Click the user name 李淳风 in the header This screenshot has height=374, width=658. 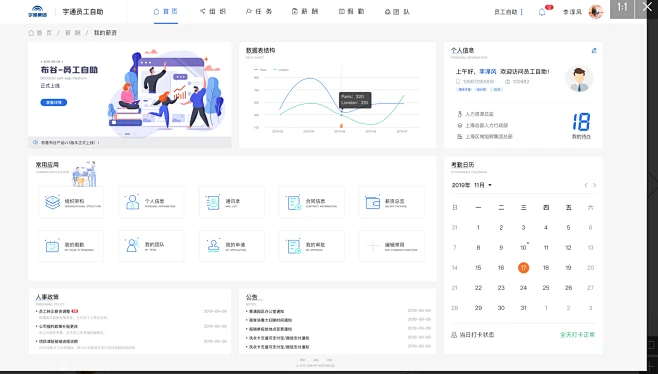pyautogui.click(x=572, y=12)
